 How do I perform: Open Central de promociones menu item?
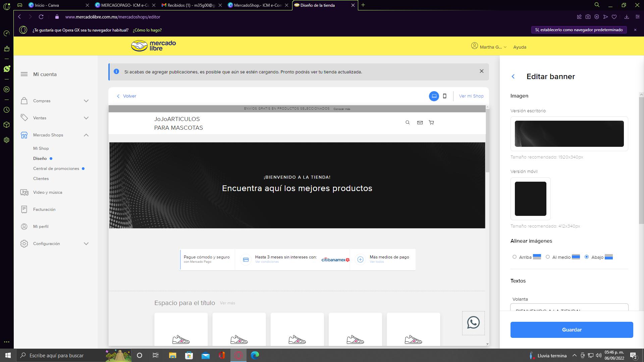56,169
